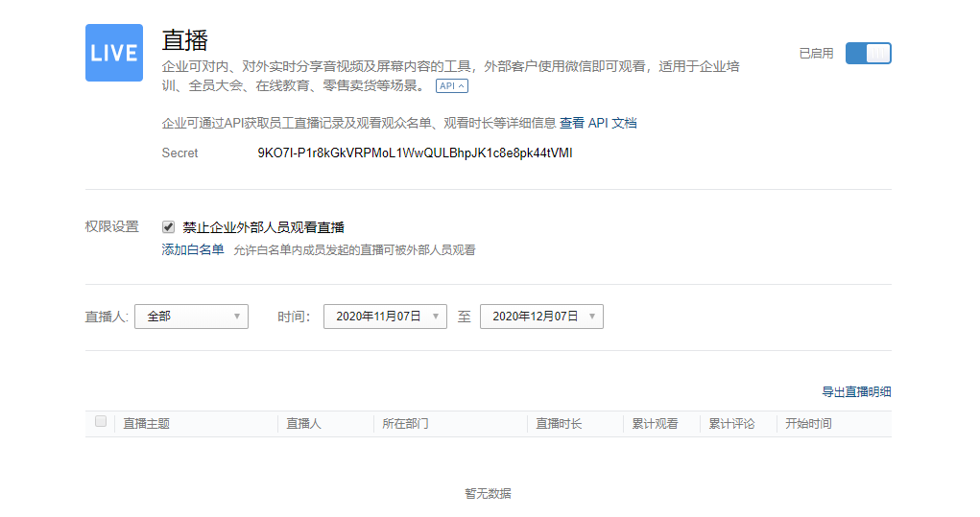Collapse the API info tag
Image resolution: width=980 pixels, height=517 pixels.
pos(452,86)
